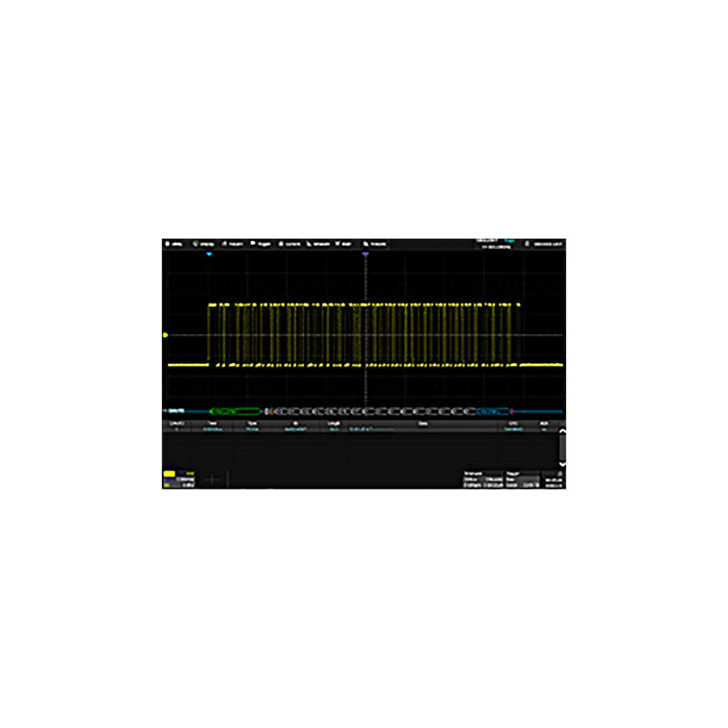Open the Trigger menu in top bar

(261, 244)
